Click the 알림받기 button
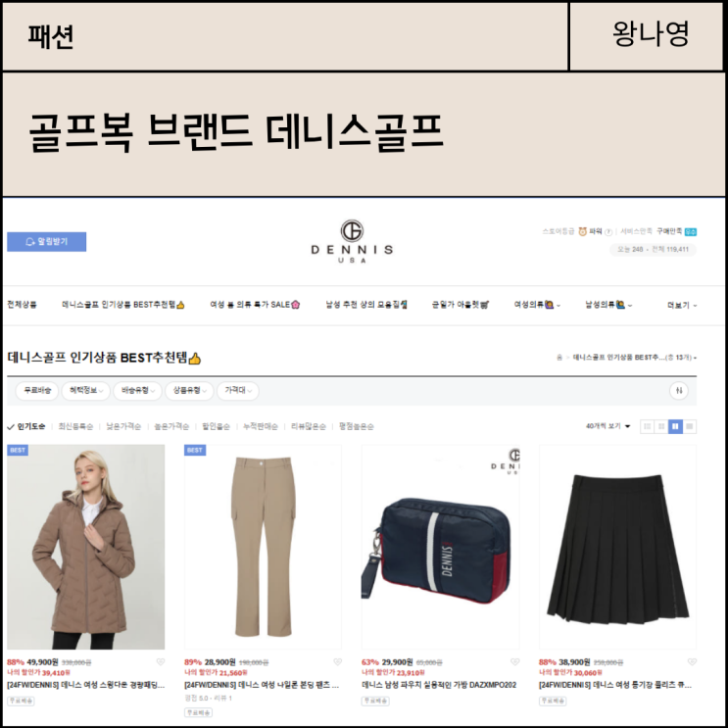 pyautogui.click(x=46, y=241)
